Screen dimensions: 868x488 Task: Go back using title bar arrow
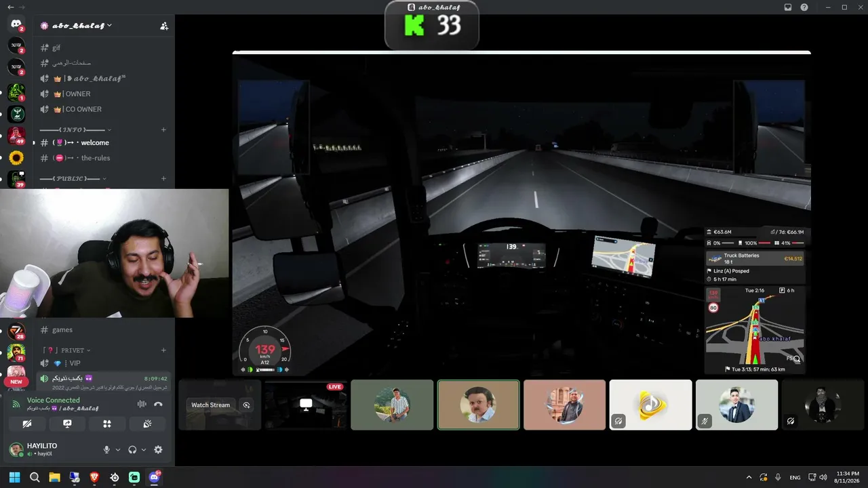(9, 7)
